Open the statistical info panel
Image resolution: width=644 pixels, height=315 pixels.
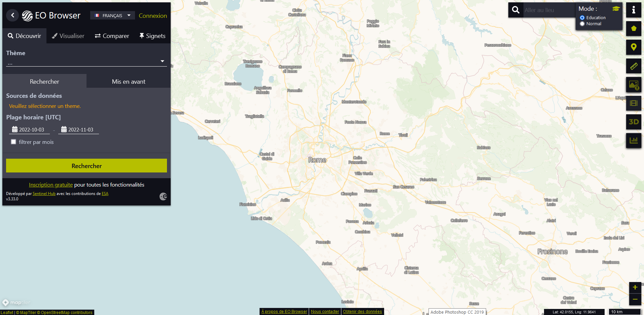pyautogui.click(x=634, y=141)
